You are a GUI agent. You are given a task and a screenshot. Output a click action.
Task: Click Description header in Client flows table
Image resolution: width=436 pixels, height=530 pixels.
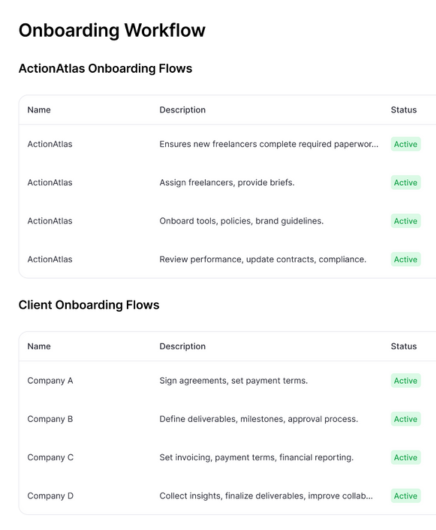(x=183, y=346)
